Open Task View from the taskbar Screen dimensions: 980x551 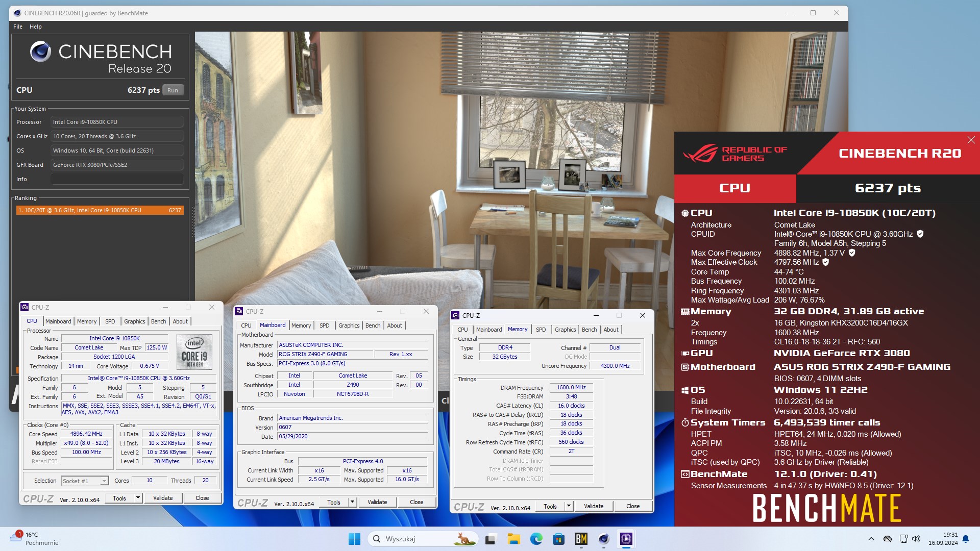point(491,539)
